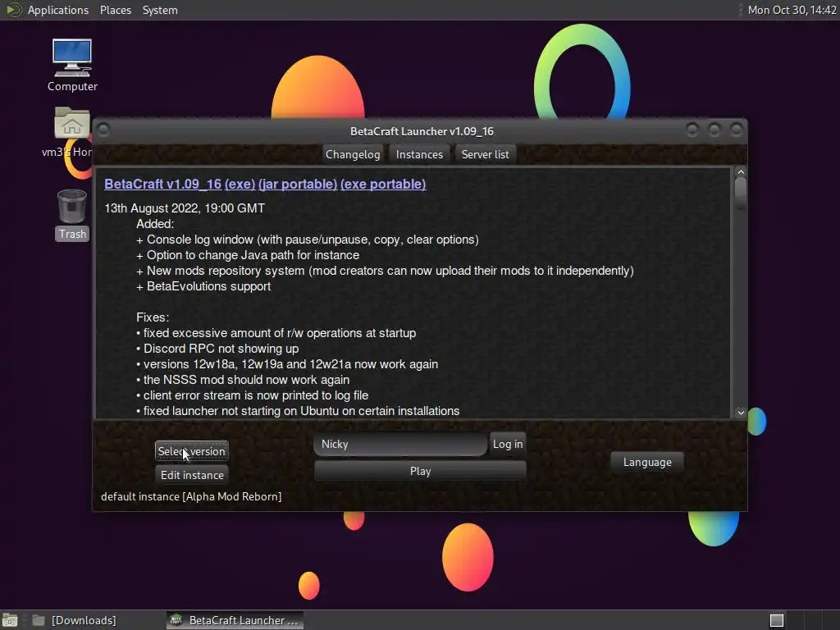Open the (jar portable) download link
This screenshot has height=630, width=840.
coord(298,185)
